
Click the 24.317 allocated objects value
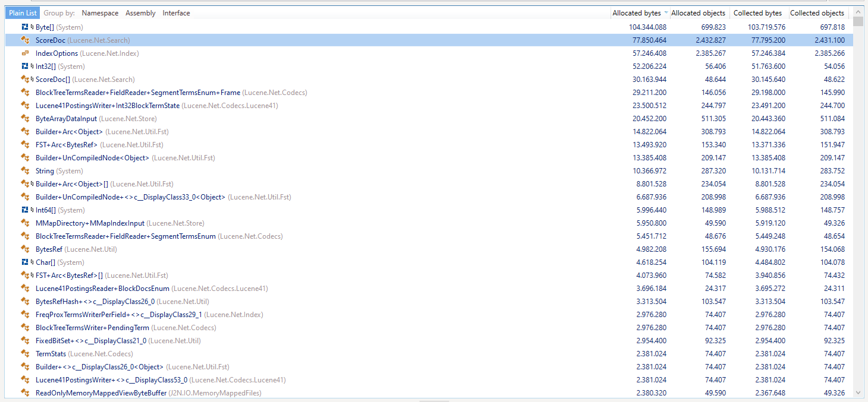pos(715,289)
